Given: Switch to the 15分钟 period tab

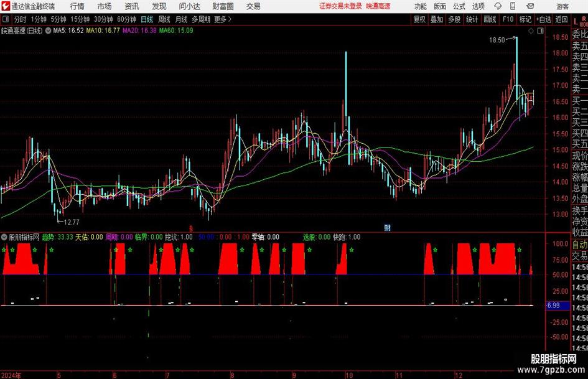Looking at the screenshot, I should click(80, 19).
